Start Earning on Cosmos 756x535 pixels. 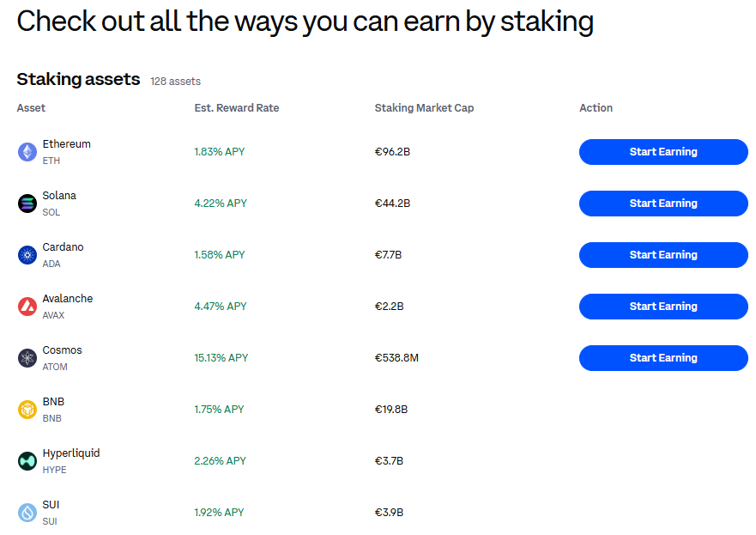(x=662, y=357)
